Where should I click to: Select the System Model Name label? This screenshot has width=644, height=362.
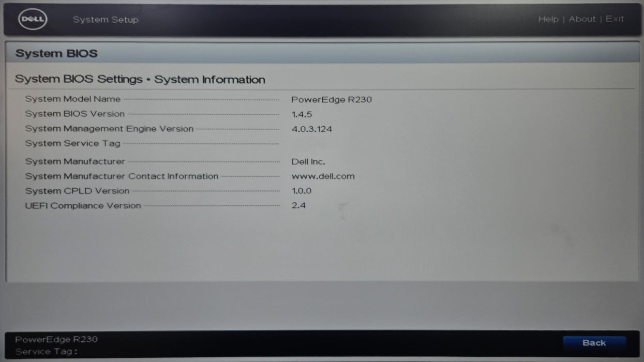pos(73,99)
